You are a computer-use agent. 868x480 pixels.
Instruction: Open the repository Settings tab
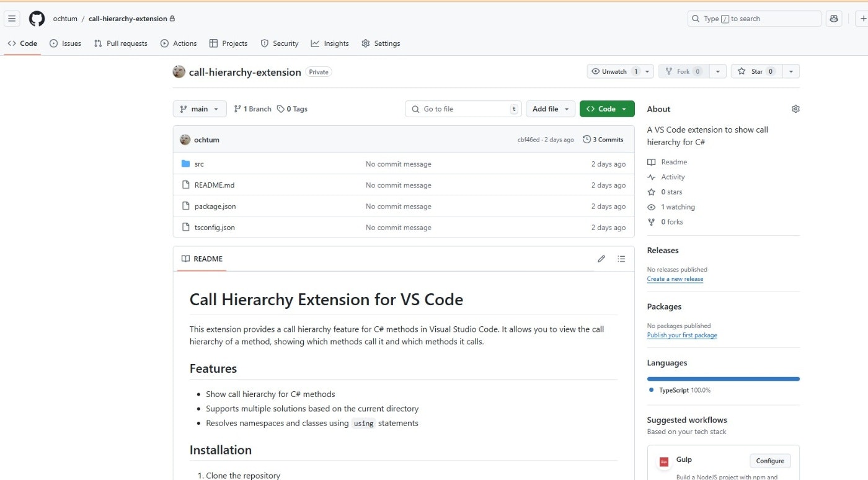(x=381, y=43)
